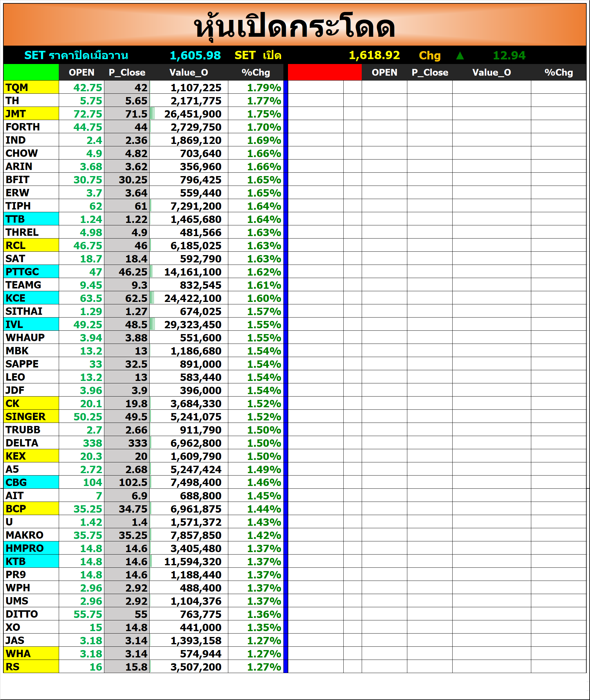590x700 pixels.
Task: Click the red header color cell
Action: pos(325,72)
